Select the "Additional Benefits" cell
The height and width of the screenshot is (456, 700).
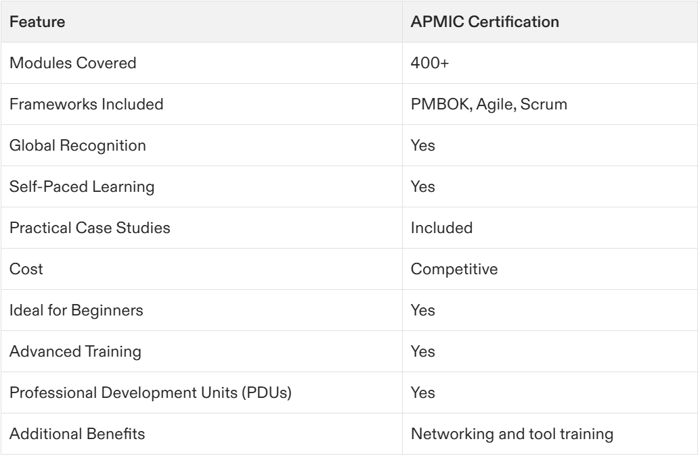pyautogui.click(x=77, y=434)
